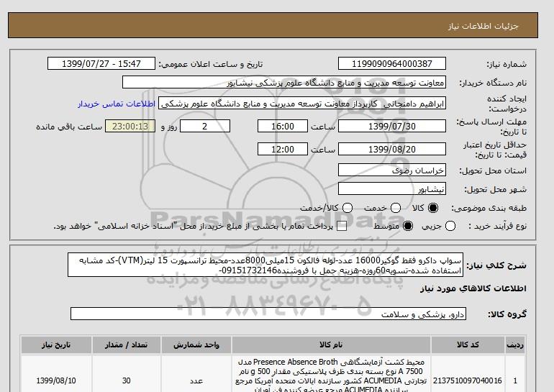Click the remaining days field showing 2

coord(205,126)
